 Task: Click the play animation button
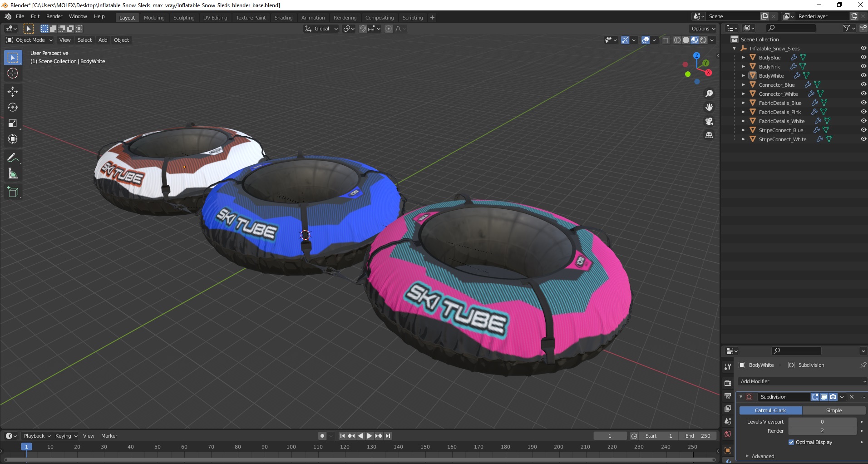pyautogui.click(x=370, y=436)
